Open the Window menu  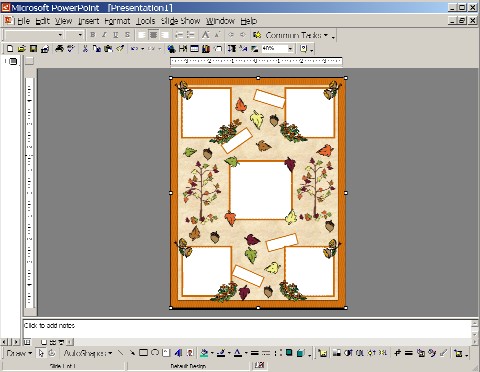[x=220, y=21]
